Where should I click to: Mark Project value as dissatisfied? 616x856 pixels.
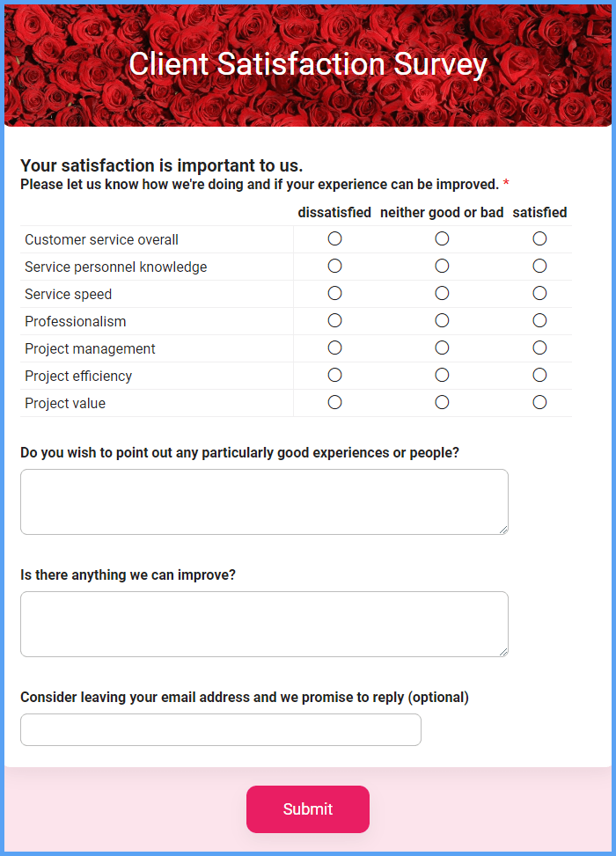334,402
